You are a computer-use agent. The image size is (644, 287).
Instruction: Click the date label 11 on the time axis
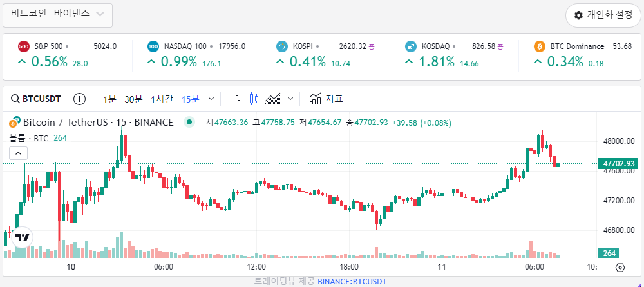(x=442, y=267)
